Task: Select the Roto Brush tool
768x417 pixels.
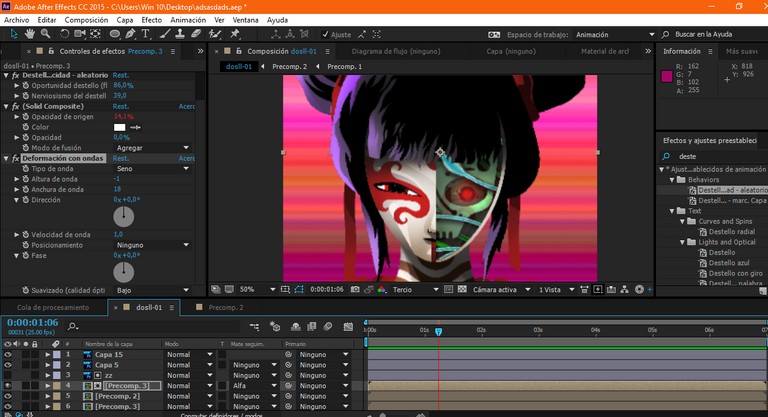Action: pos(215,34)
